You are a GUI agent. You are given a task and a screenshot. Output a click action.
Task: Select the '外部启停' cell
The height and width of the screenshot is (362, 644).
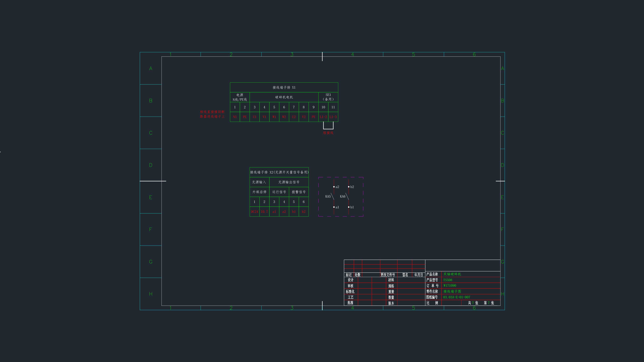(x=259, y=192)
